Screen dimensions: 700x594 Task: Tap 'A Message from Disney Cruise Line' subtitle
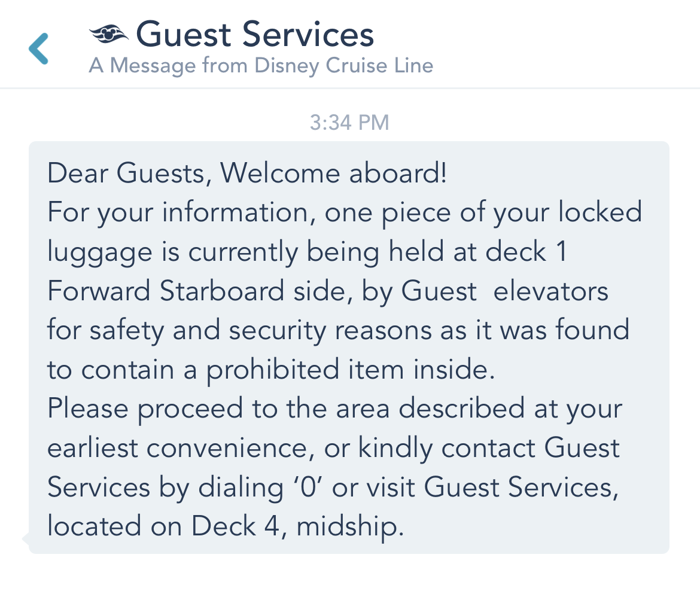click(x=261, y=66)
